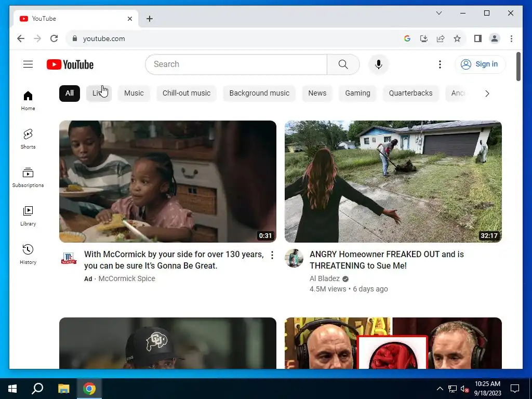The width and height of the screenshot is (532, 399).
Task: Click in the Search input field
Action: [236, 64]
